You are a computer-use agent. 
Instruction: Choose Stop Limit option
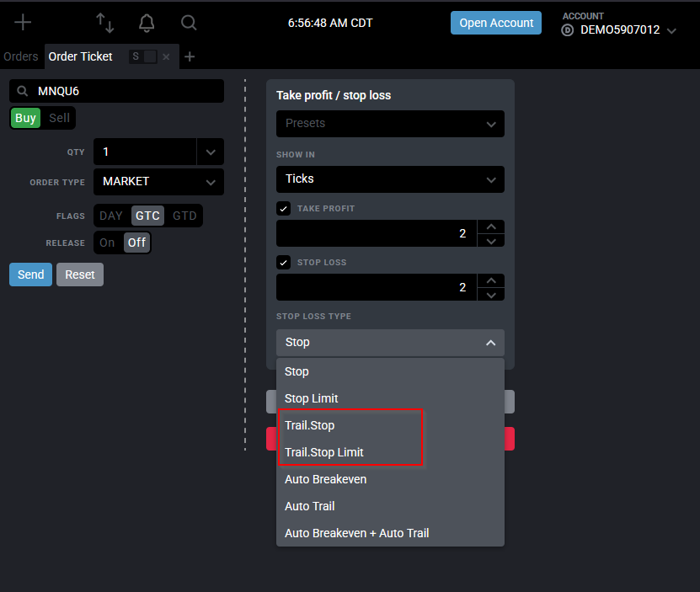coord(390,398)
